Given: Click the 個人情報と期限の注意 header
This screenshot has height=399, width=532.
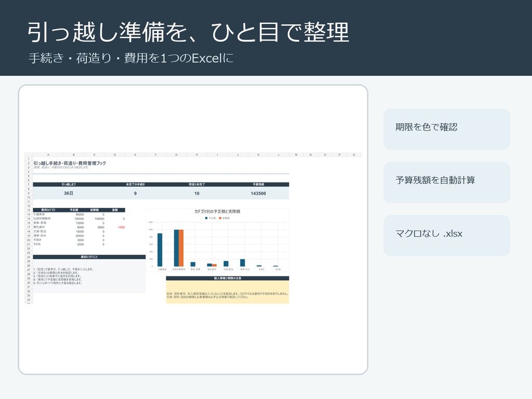Looking at the screenshot, I should click(x=228, y=278).
